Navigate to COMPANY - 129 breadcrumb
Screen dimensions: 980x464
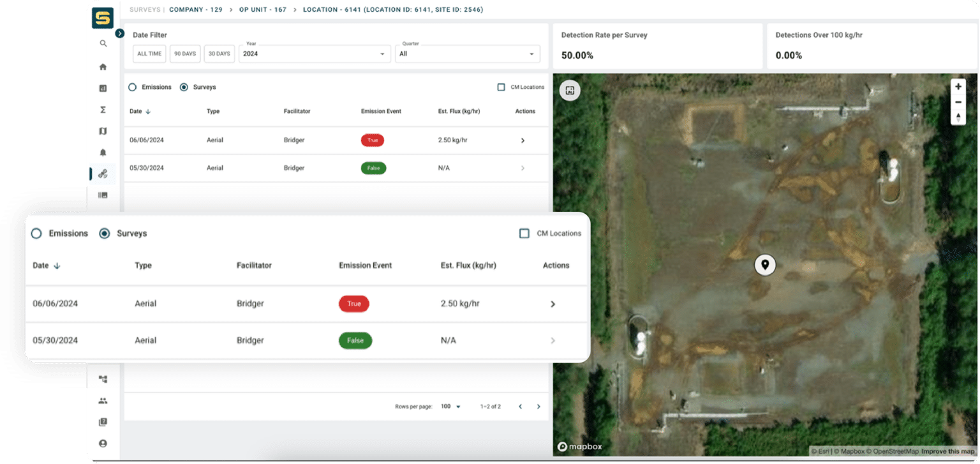(x=195, y=10)
